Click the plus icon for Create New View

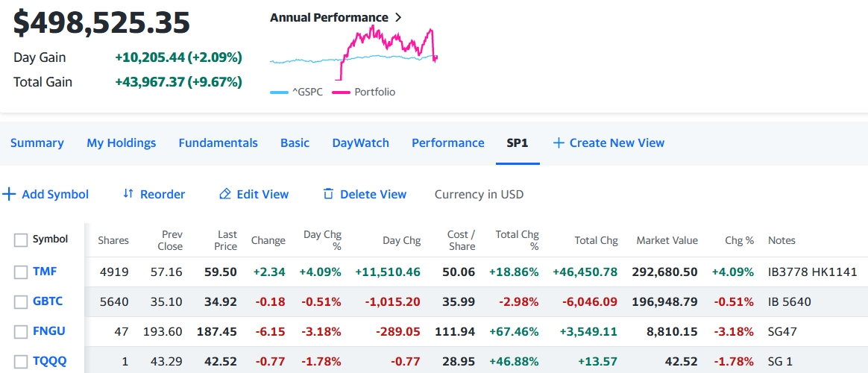coord(558,142)
